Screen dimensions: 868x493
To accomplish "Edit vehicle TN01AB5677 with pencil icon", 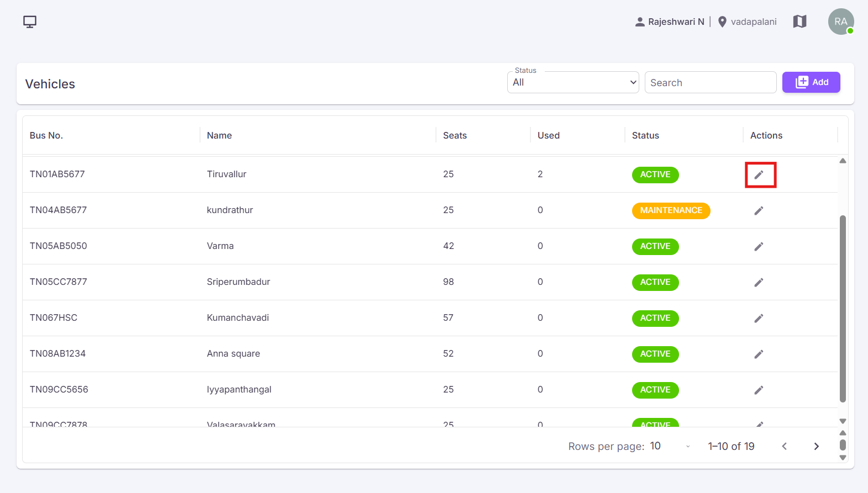I will [759, 174].
